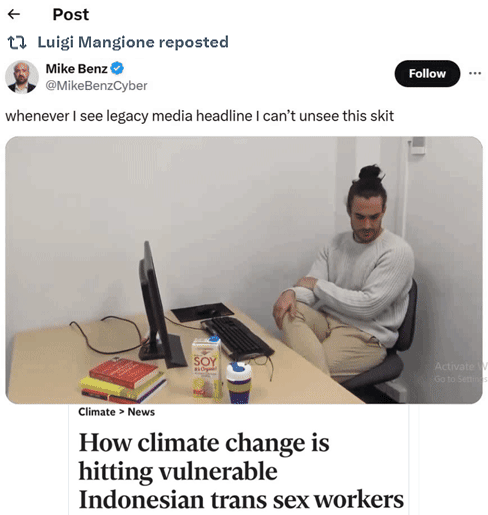Click the breadcrumb chevron separator

pos(121,412)
